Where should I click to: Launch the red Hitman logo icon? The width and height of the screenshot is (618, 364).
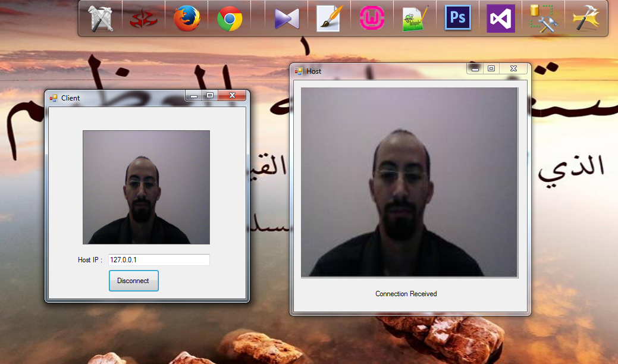pyautogui.click(x=143, y=18)
